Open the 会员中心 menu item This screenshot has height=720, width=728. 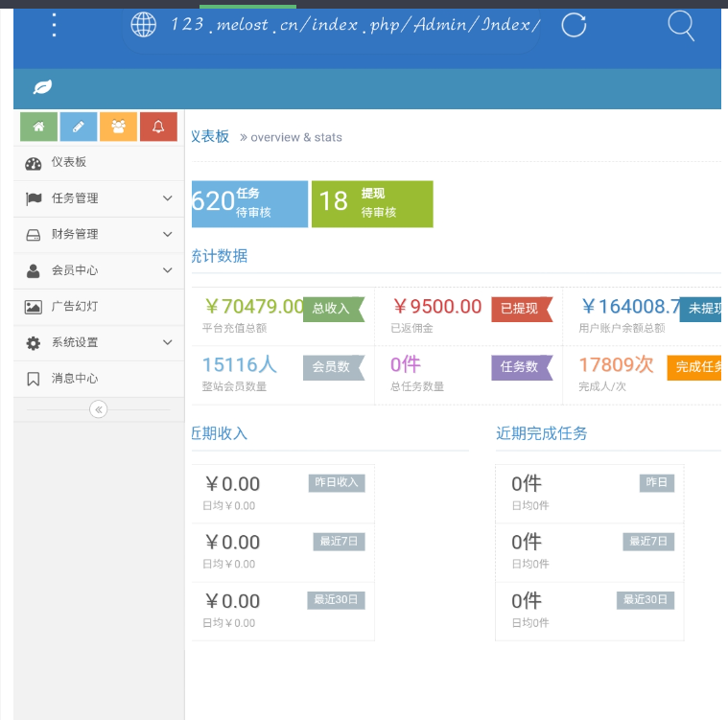click(x=99, y=270)
